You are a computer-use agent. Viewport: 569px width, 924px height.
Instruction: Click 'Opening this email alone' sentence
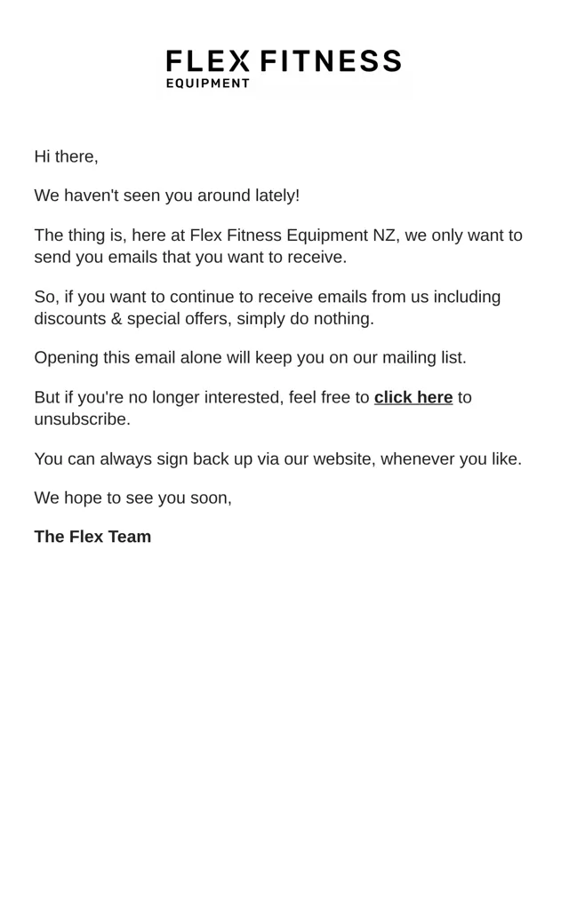tap(250, 358)
